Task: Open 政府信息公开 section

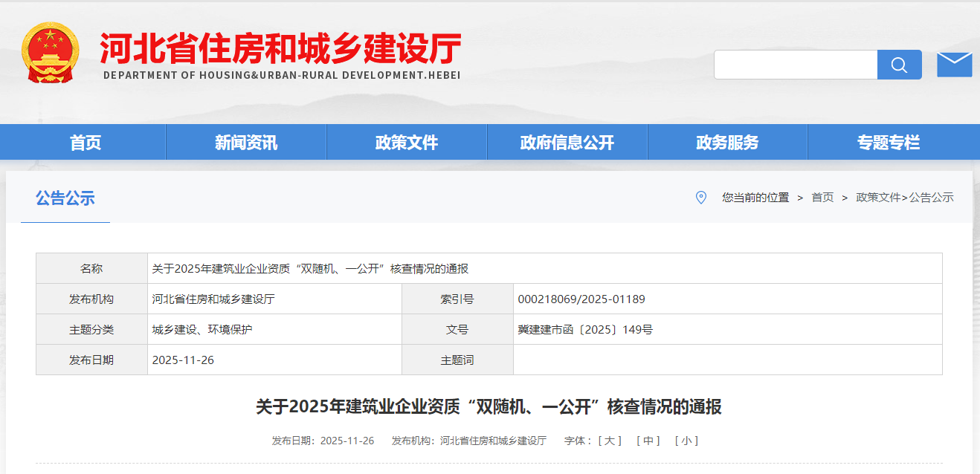Action: 567,143
